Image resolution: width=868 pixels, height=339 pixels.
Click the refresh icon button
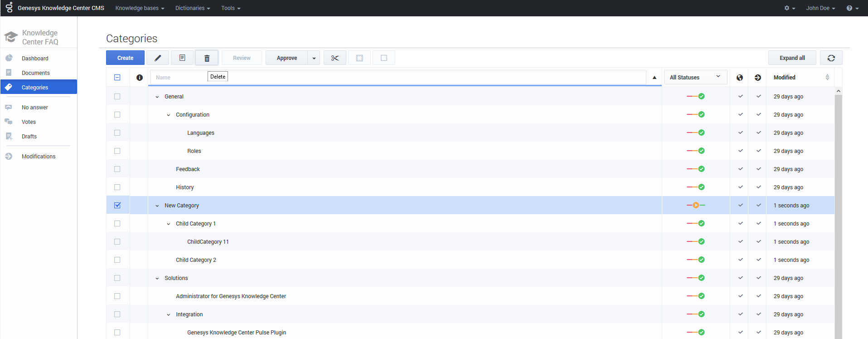[831, 58]
